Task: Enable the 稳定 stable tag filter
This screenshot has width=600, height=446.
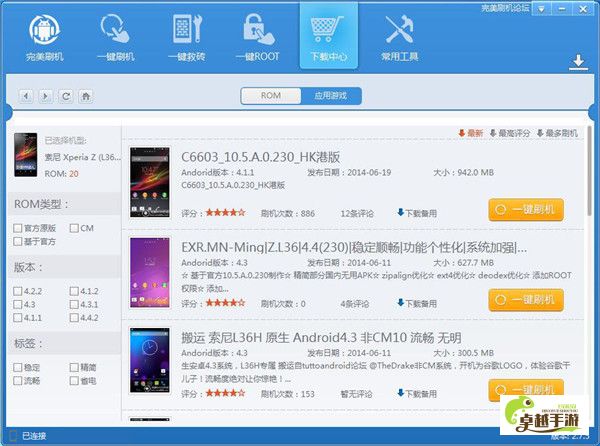Action: pos(18,368)
